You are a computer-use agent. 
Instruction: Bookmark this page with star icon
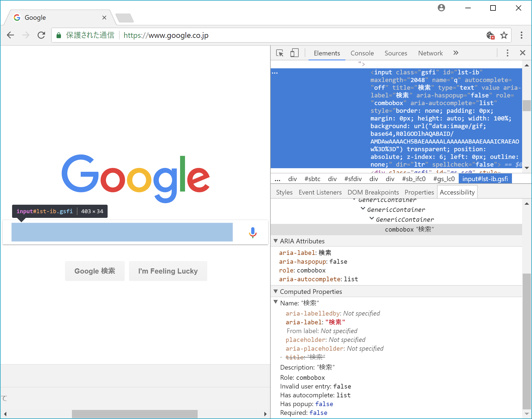[504, 35]
